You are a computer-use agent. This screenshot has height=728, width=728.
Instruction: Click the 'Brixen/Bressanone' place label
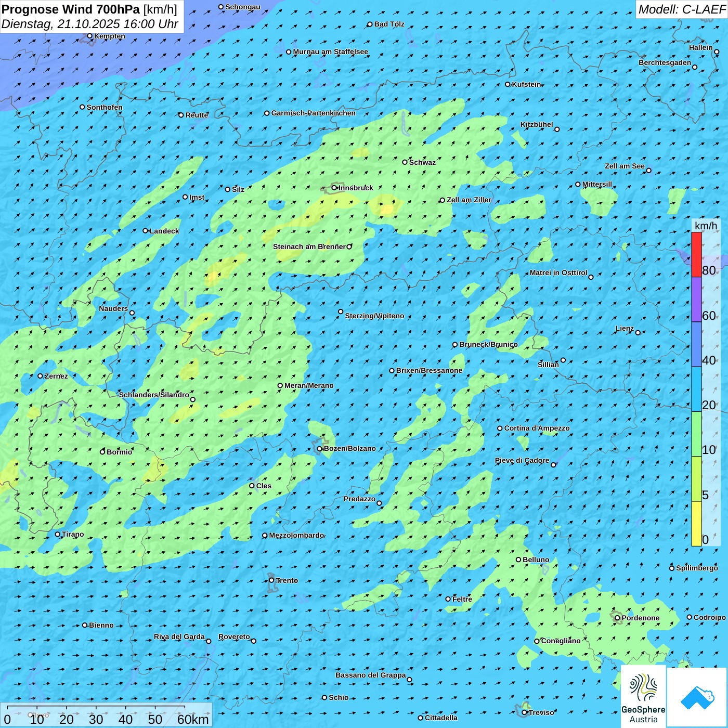click(x=429, y=371)
